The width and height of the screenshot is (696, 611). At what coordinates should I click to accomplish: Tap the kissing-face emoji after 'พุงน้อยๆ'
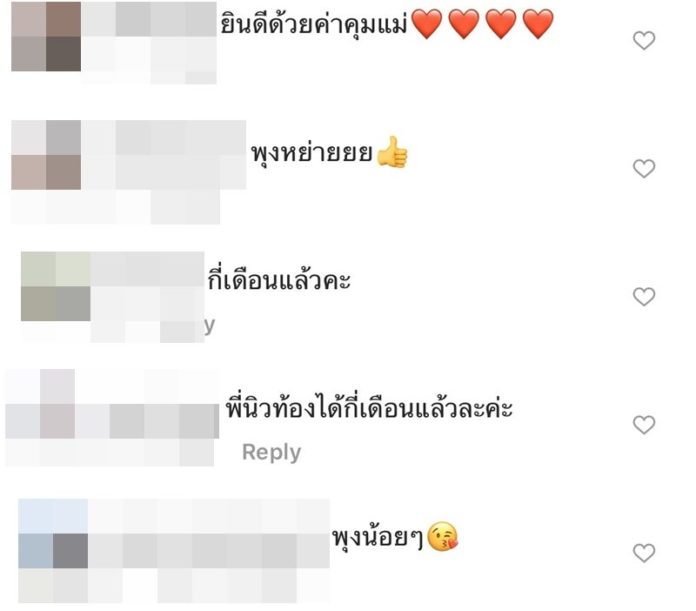(442, 536)
